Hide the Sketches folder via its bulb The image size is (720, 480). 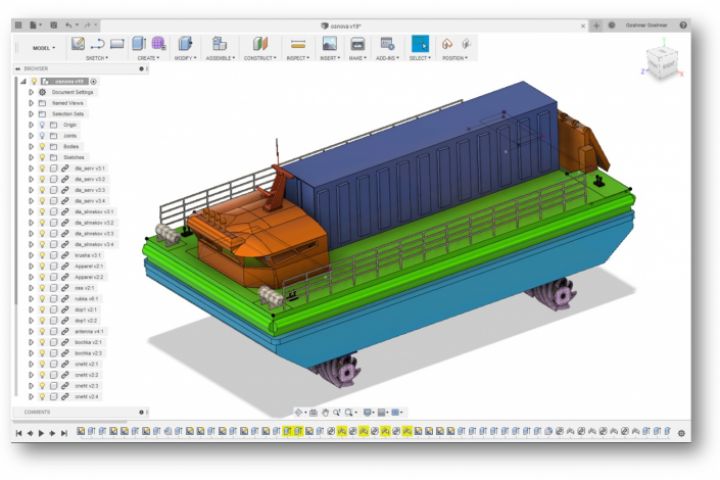pos(42,158)
